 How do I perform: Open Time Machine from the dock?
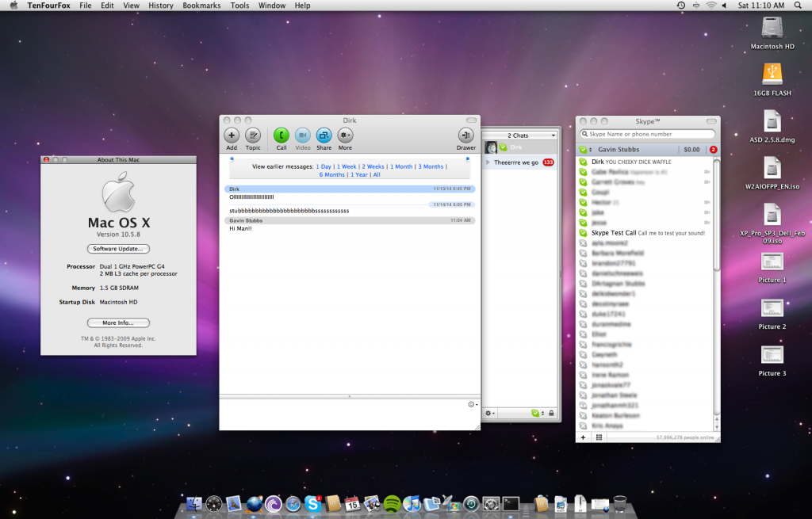[471, 503]
